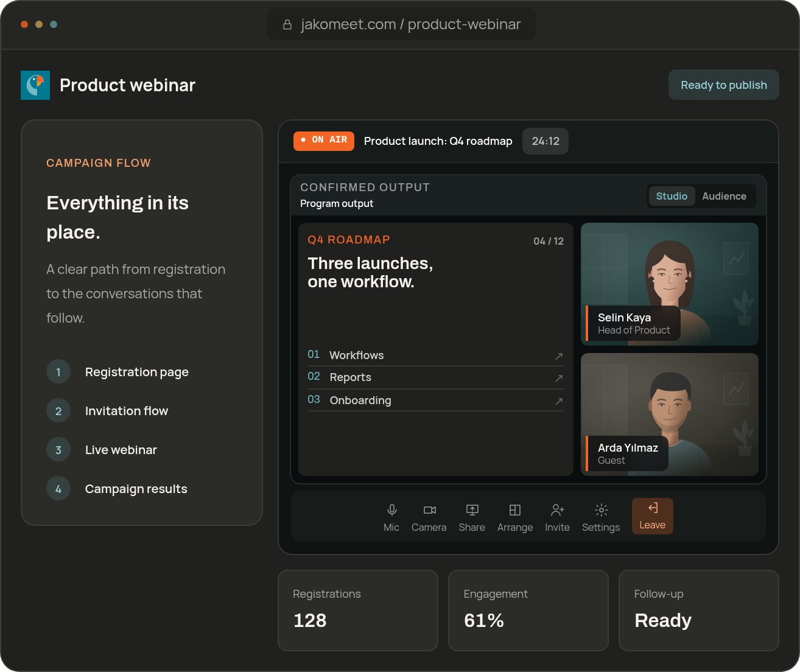Click the parrot logo next to Product webinar

35,85
